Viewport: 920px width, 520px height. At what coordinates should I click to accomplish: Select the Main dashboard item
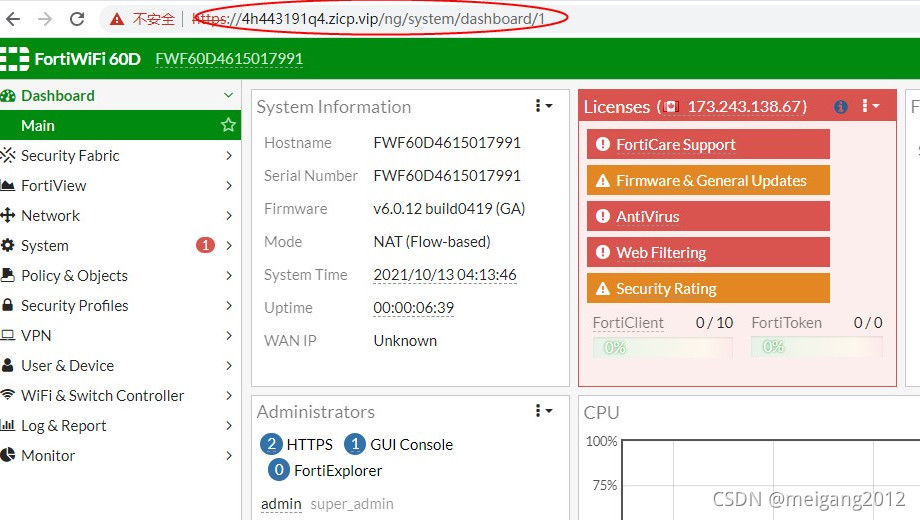pyautogui.click(x=120, y=125)
